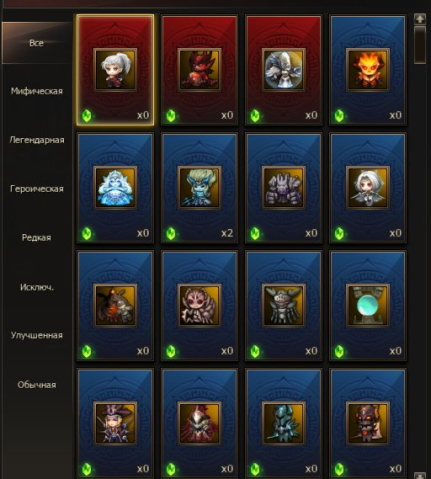This screenshot has height=479, width=431.
Task: Select the white-haired ponytail girl card
Action: click(115, 70)
